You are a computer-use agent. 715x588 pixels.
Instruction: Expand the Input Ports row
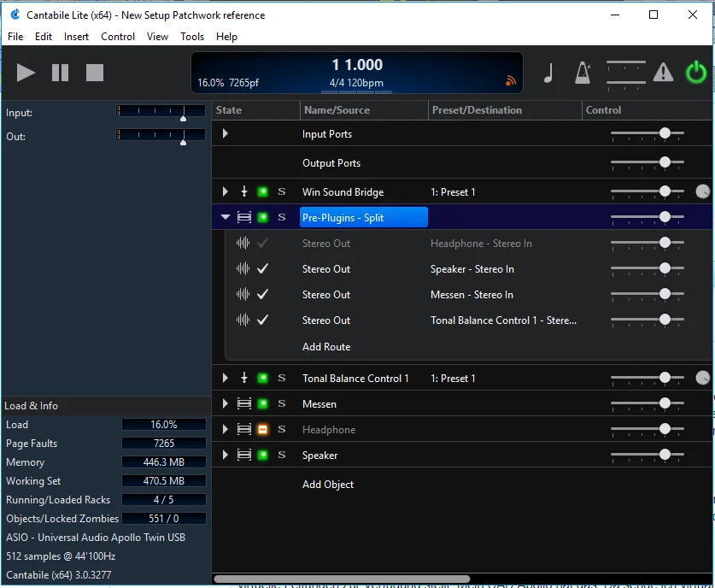[225, 133]
